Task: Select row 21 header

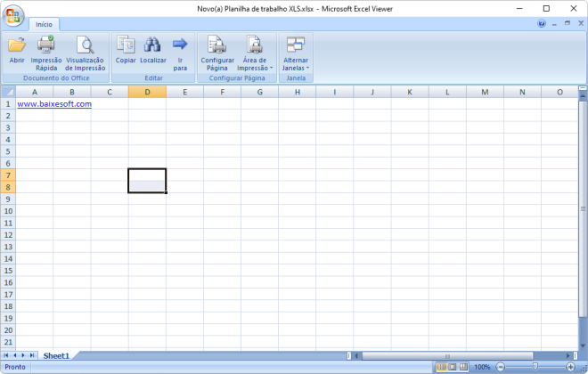Action: (x=8, y=342)
